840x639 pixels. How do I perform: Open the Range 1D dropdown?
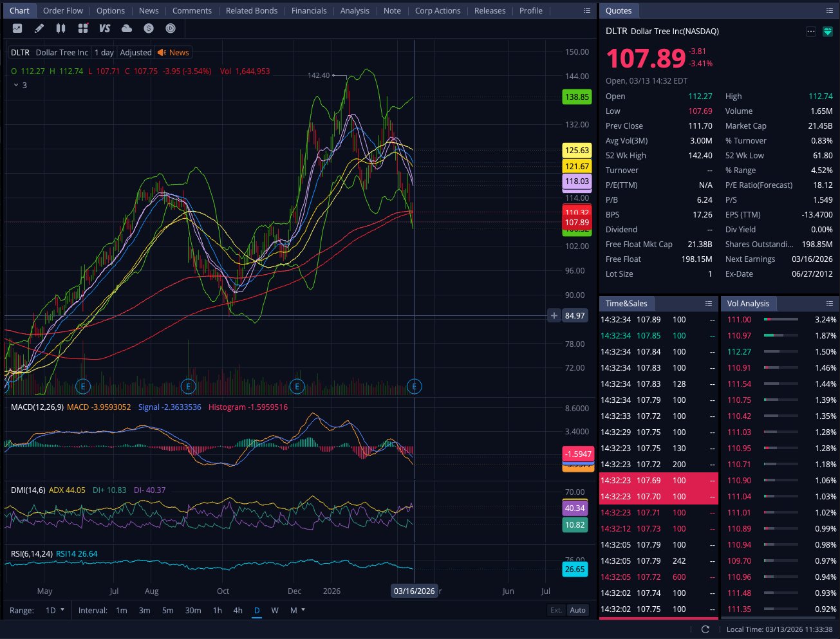coord(55,610)
